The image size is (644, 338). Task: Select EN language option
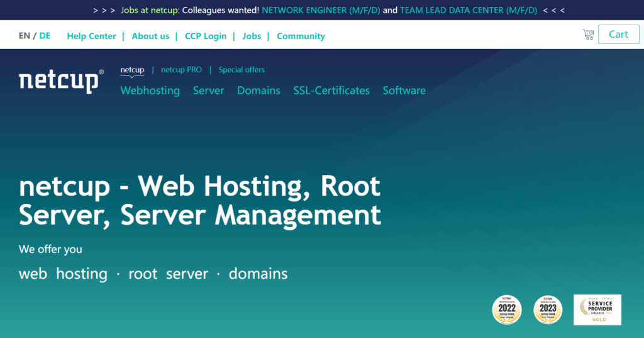pyautogui.click(x=25, y=36)
